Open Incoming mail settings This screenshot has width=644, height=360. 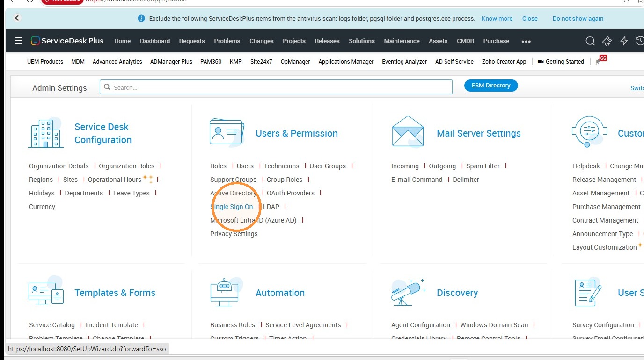(405, 166)
